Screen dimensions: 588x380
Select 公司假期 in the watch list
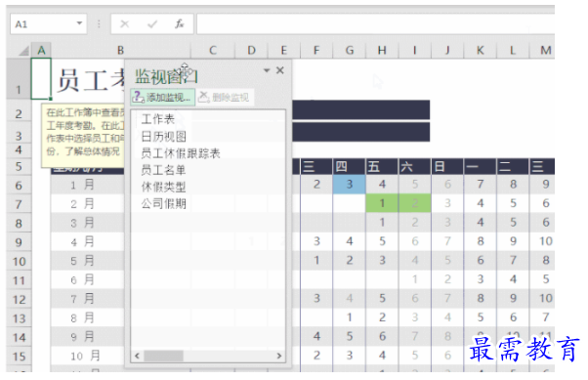point(163,204)
